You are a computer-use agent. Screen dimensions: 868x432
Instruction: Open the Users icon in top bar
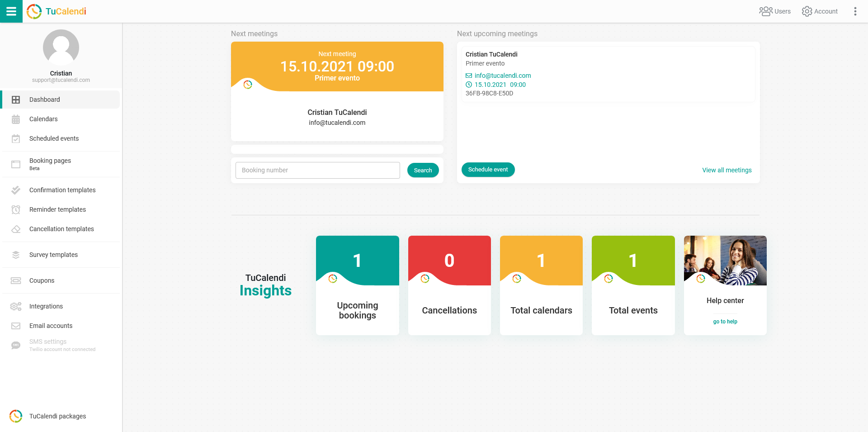tap(765, 11)
